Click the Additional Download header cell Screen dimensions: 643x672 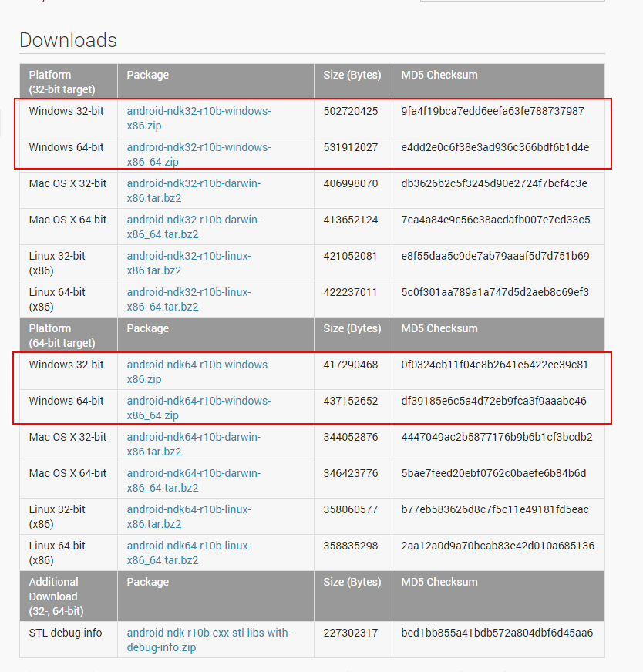(56, 596)
